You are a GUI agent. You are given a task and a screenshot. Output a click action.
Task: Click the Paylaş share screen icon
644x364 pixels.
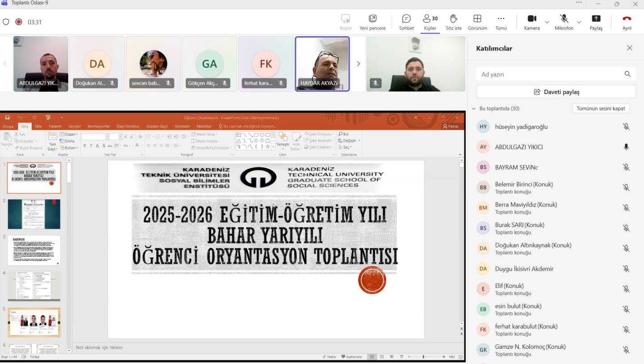point(596,19)
